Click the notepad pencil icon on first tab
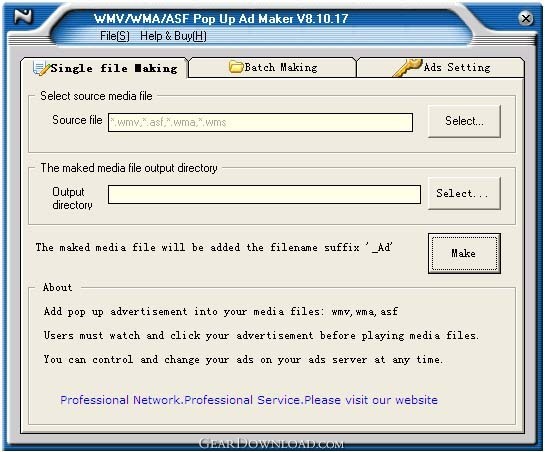545x452 pixels. pos(41,68)
